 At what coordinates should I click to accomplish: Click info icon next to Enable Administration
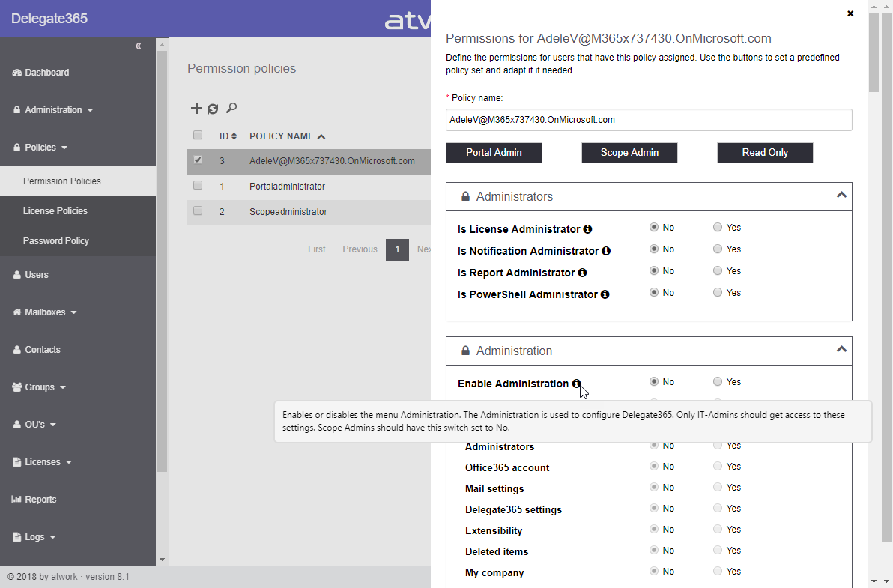click(576, 384)
